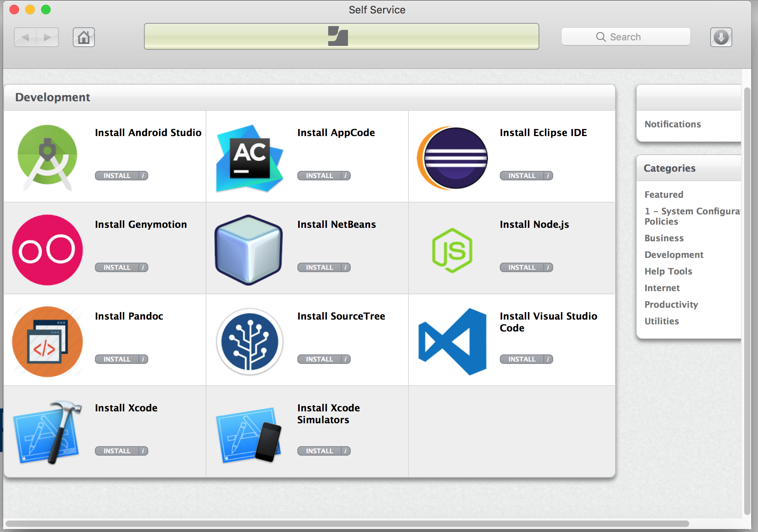Show info for Pandoc
Viewport: 758px width, 532px height.
coord(143,359)
